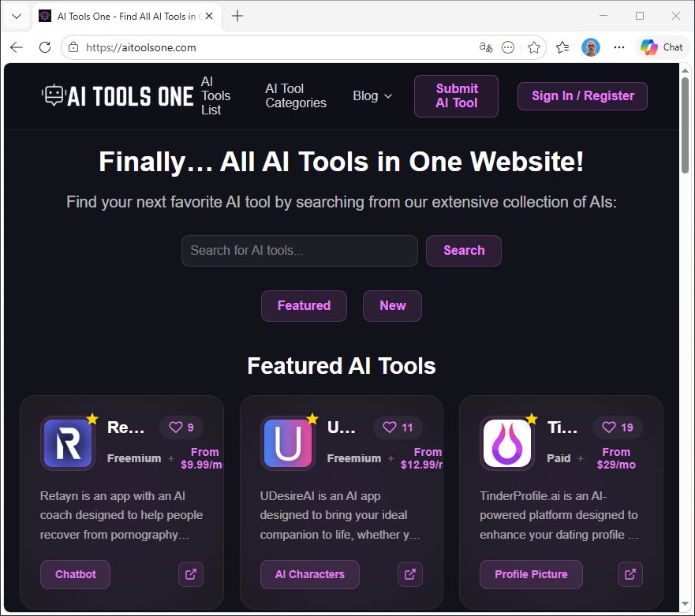This screenshot has height=616, width=695.
Task: Click the TinderProfile.ai description text
Action: tap(559, 515)
